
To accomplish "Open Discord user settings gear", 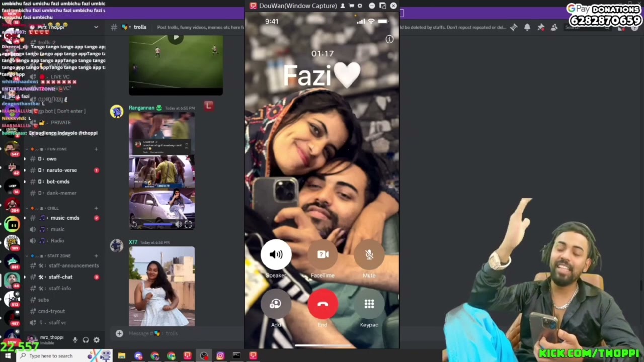I will point(97,340).
